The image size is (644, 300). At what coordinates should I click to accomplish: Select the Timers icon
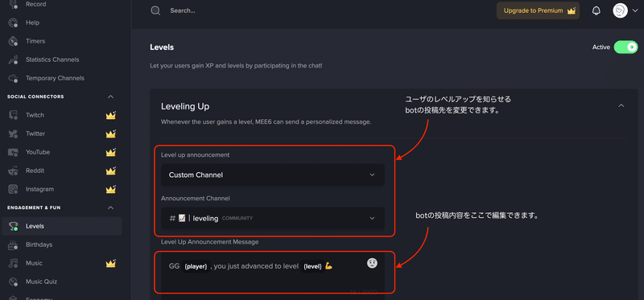pyautogui.click(x=13, y=41)
